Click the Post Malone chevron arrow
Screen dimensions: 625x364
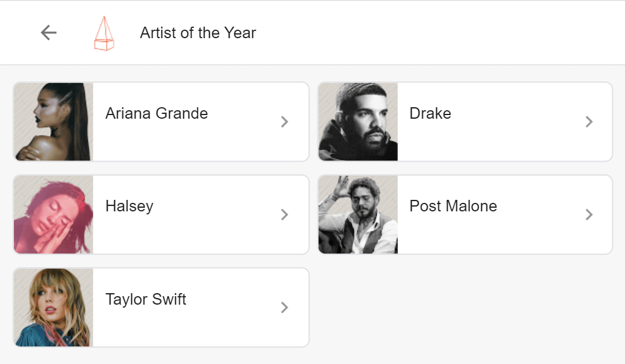(589, 214)
